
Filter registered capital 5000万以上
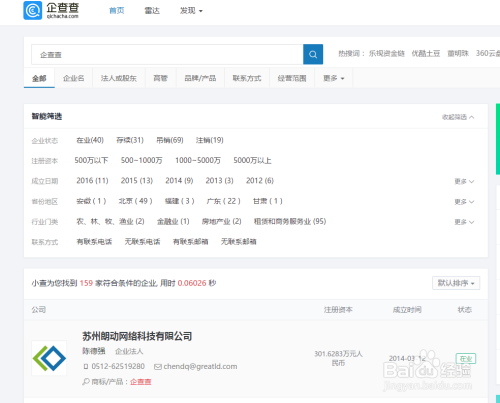(252, 161)
